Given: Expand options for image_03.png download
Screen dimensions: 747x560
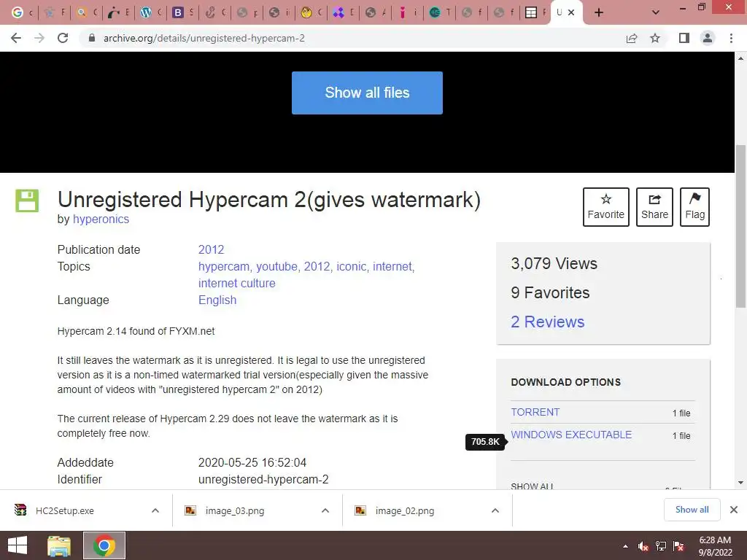Looking at the screenshot, I should pyautogui.click(x=325, y=510).
